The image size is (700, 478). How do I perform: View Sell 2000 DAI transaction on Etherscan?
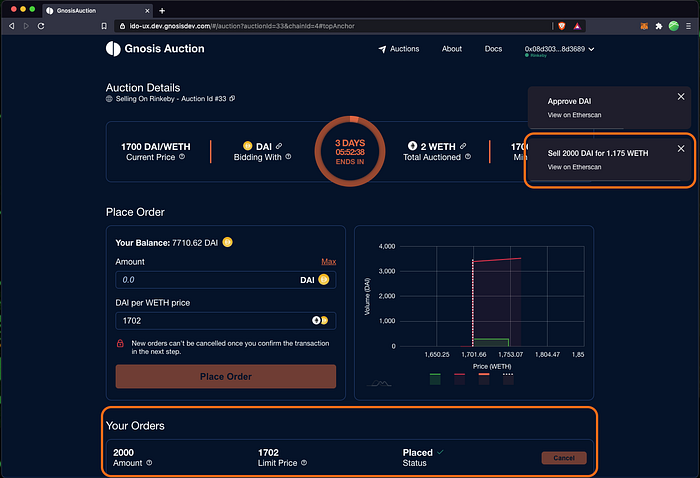coord(574,167)
